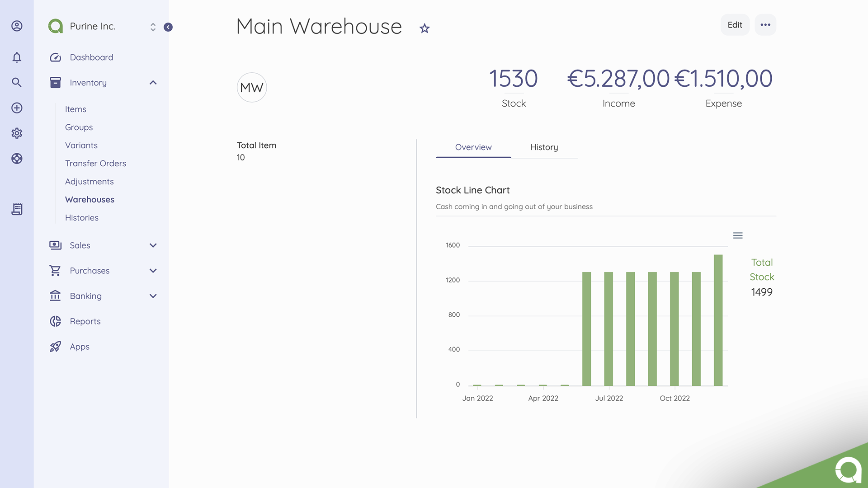868x488 pixels.
Task: Switch to the History tab
Action: point(544,147)
